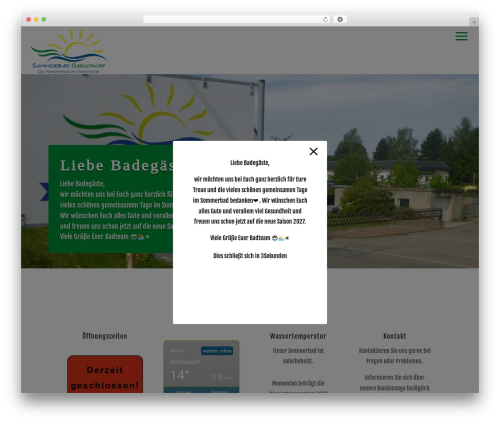Click 'Kontaktieren Sie uns gerne bei' text
Image resolution: width=500 pixels, height=423 pixels.
click(x=395, y=351)
